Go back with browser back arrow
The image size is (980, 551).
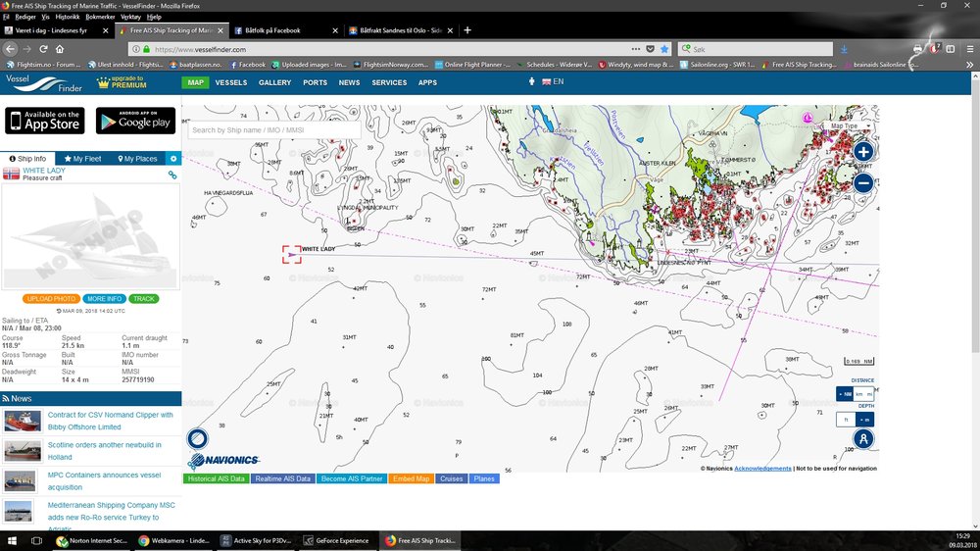click(x=10, y=49)
